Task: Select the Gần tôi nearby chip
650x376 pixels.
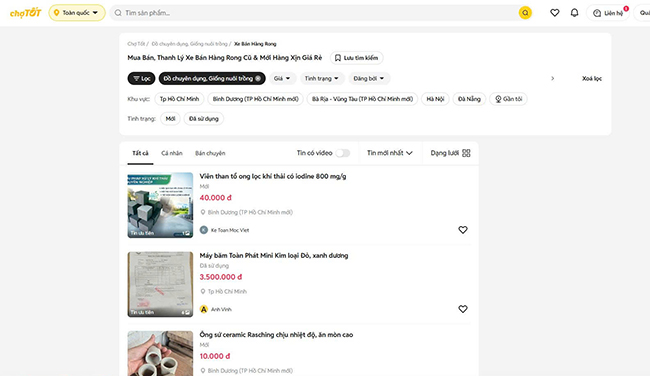Action: (x=508, y=99)
